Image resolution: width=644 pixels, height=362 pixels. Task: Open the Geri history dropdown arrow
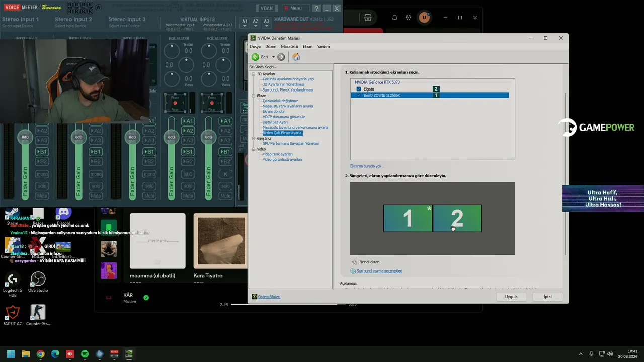click(x=274, y=57)
